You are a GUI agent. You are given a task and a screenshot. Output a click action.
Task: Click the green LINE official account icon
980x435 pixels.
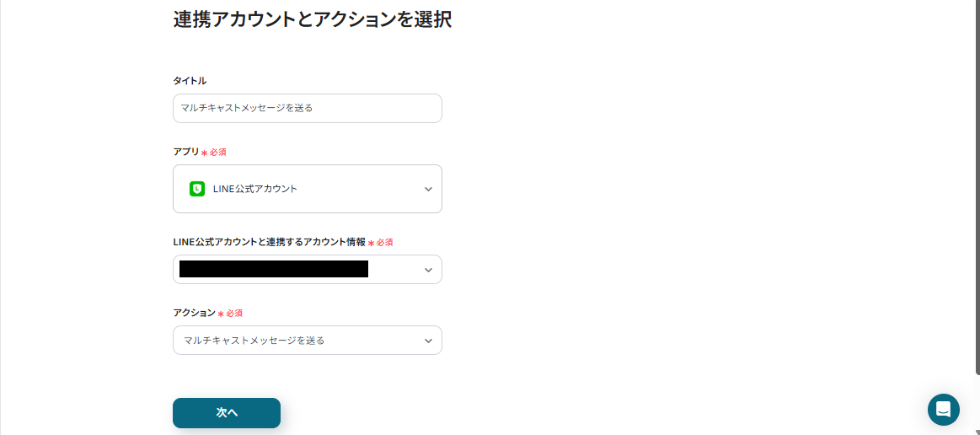click(x=197, y=189)
